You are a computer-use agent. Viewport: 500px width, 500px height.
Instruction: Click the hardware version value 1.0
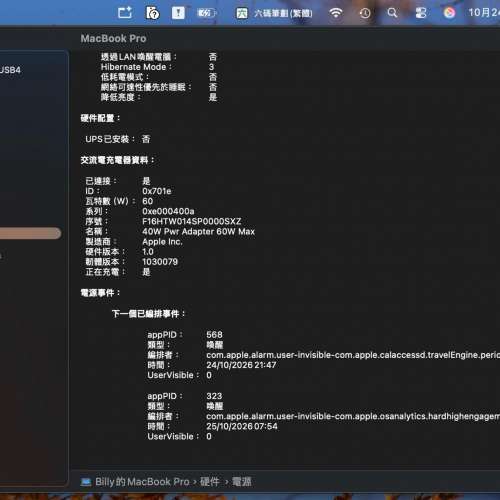coord(148,252)
